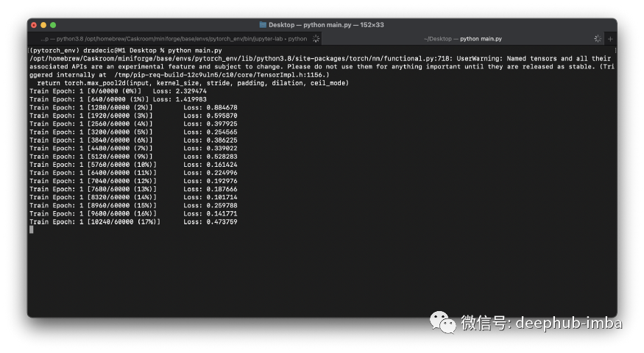Click the progress text [6400/60000 (11%)]
Image resolution: width=644 pixels, height=353 pixels.
pyautogui.click(x=122, y=173)
